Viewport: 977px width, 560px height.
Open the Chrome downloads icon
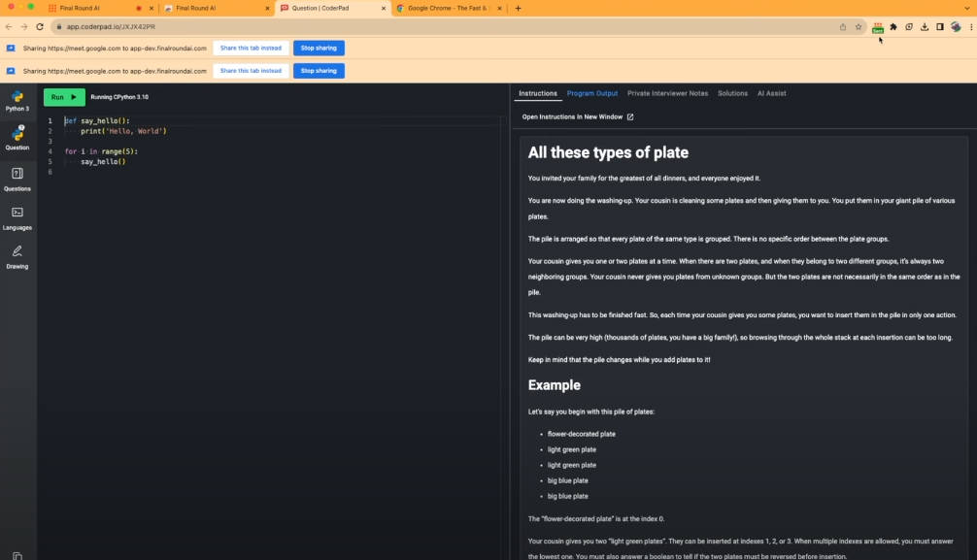(925, 27)
